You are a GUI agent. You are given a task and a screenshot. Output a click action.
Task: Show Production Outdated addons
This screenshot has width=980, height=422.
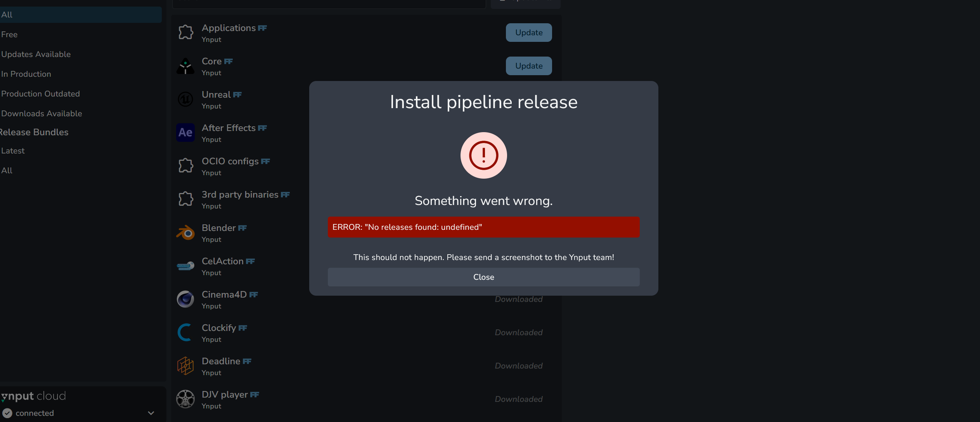click(x=81, y=94)
